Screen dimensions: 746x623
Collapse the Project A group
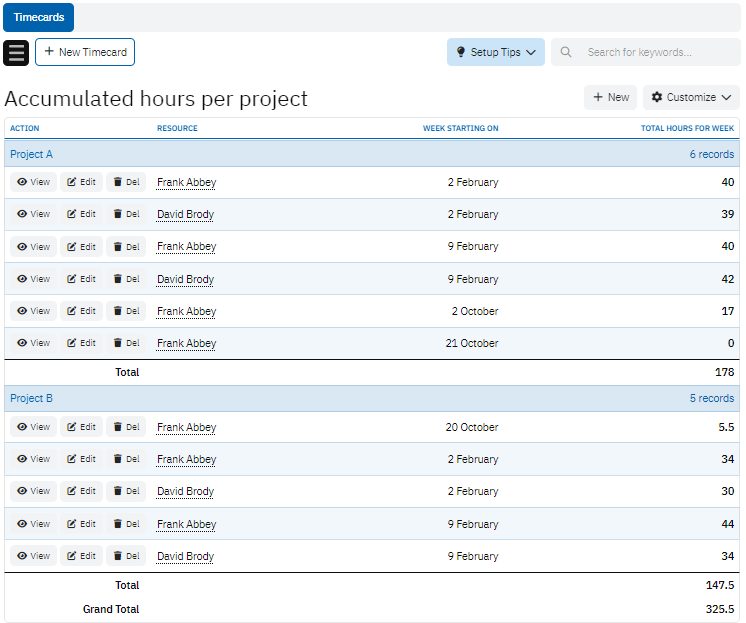31,154
